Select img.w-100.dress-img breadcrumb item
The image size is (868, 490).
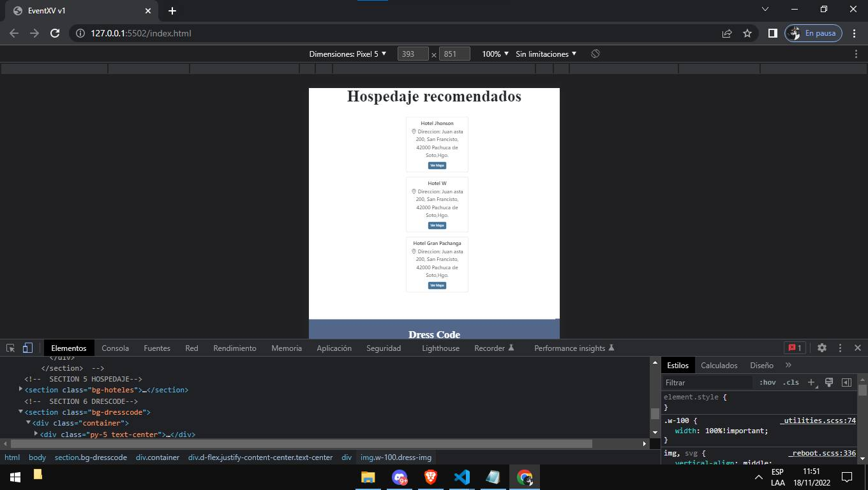tap(396, 457)
